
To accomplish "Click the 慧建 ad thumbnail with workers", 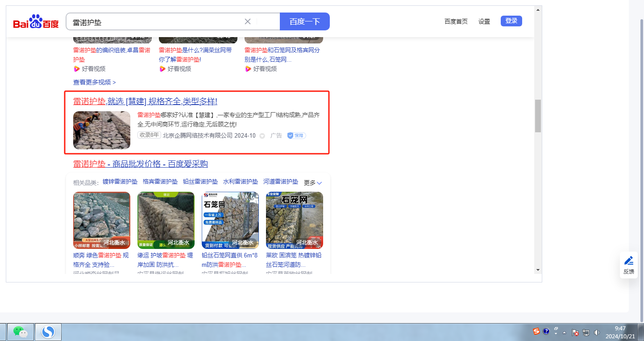I will [102, 130].
